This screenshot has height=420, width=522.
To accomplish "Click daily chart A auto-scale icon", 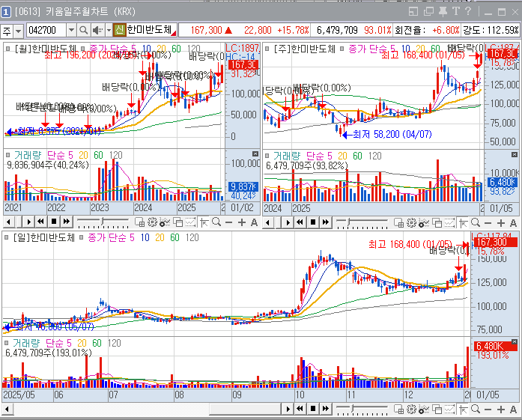I will [513, 409].
